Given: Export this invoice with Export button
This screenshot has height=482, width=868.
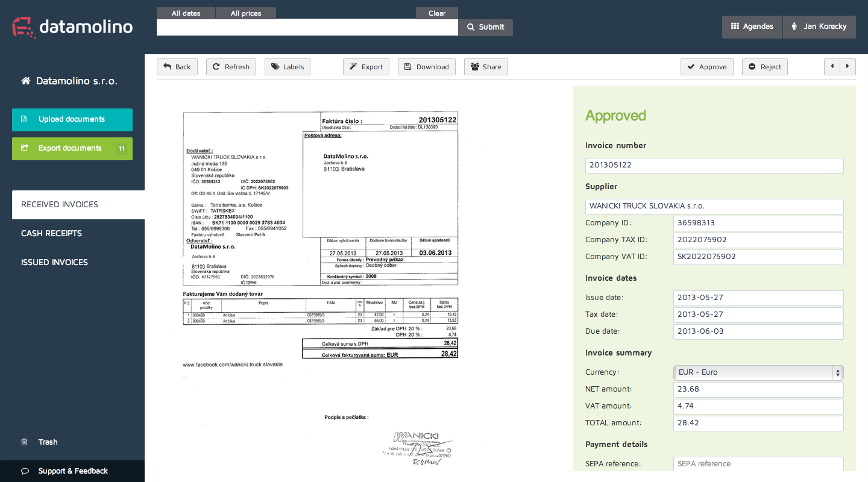Looking at the screenshot, I should pyautogui.click(x=366, y=67).
